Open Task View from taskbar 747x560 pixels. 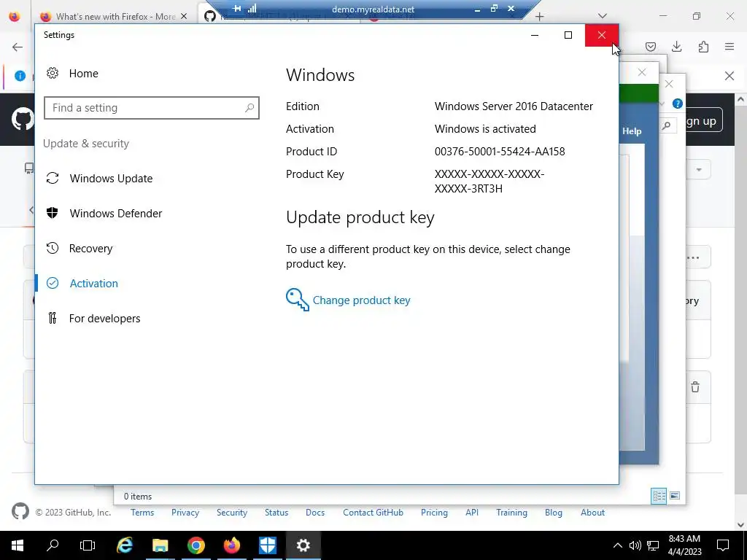click(x=88, y=545)
